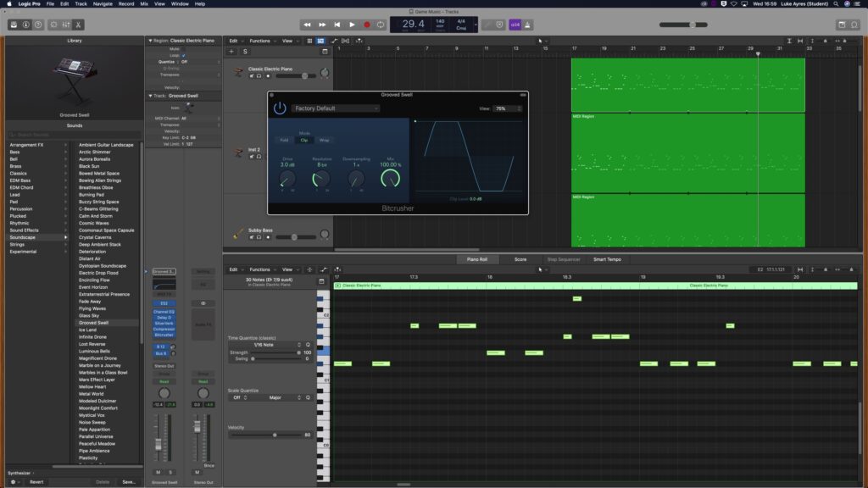Toggle the Bitcrusher plug-in power button
This screenshot has width=868, height=488.
click(280, 108)
